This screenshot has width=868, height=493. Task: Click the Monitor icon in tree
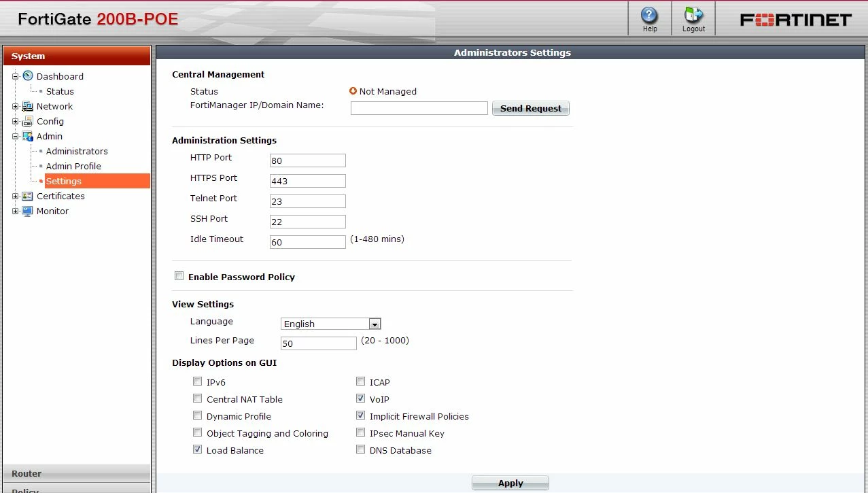28,211
